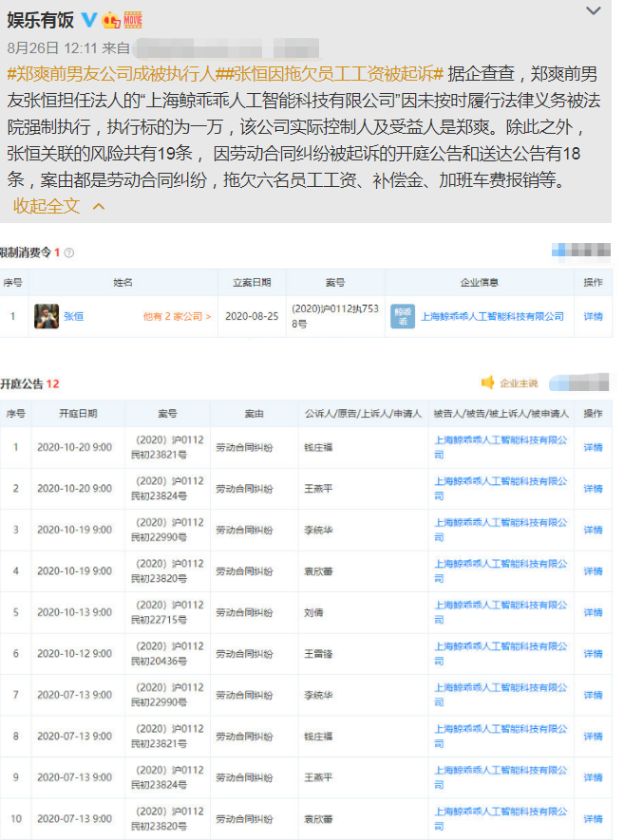This screenshot has width=643, height=840.
Task: Open company link in 限制消费令 row
Action: (492, 317)
